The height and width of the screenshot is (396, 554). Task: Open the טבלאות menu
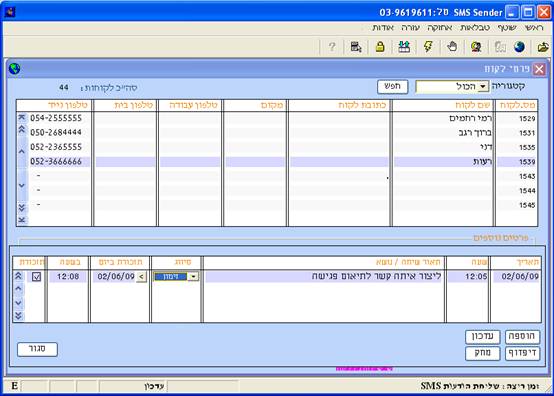[x=475, y=28]
